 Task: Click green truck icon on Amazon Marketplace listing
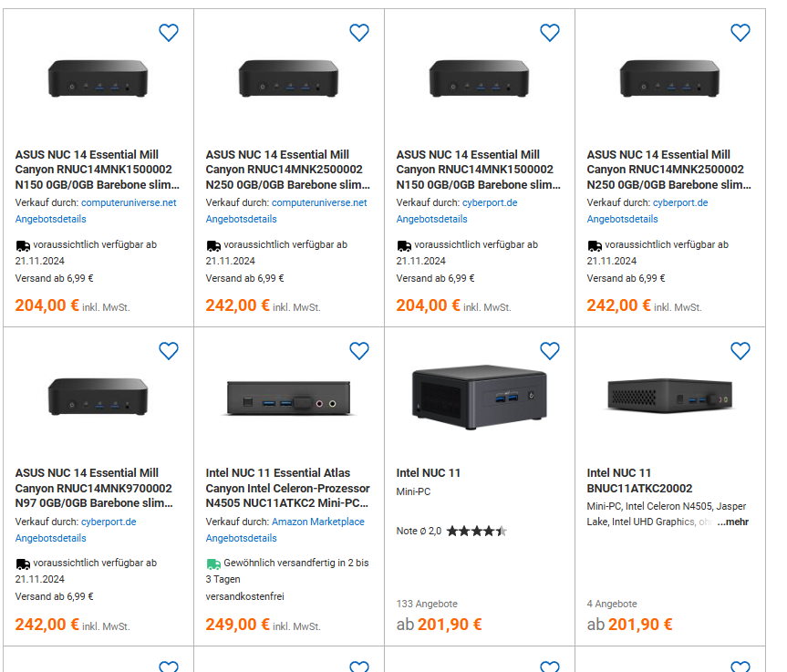[213, 563]
